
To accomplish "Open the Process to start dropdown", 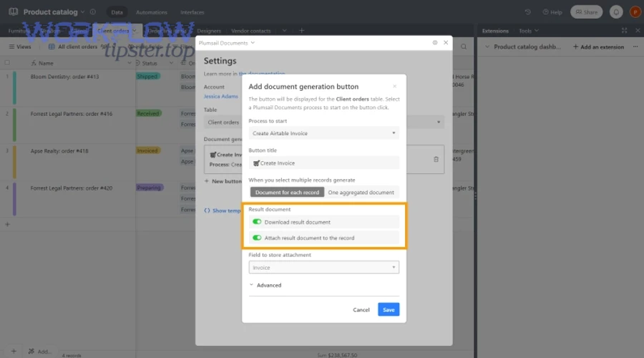I will tap(323, 133).
